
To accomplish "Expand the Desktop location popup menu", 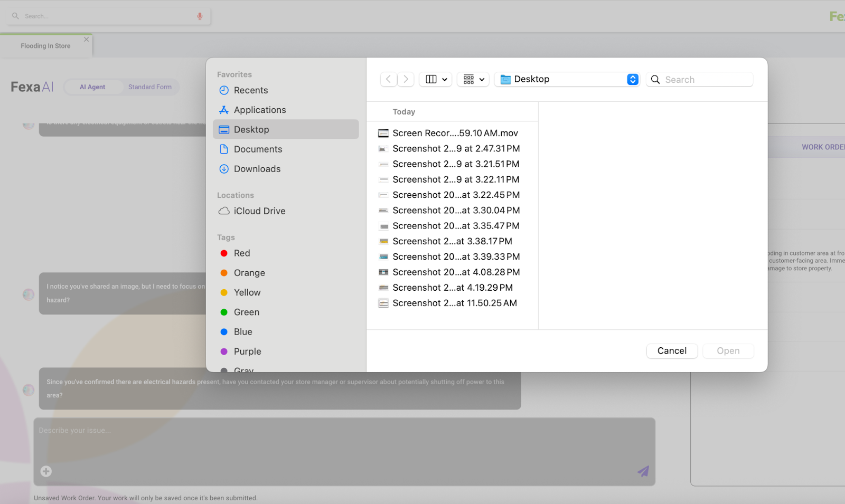I will 632,79.
